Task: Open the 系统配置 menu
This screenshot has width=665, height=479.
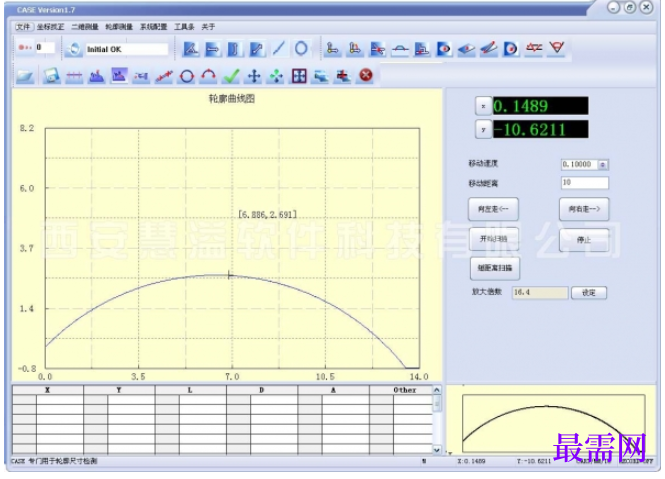Action: tap(154, 27)
